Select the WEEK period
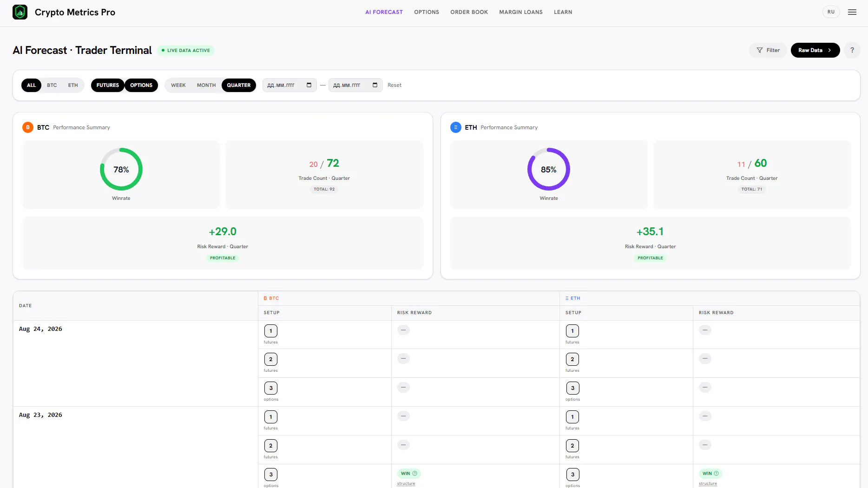 (x=178, y=85)
